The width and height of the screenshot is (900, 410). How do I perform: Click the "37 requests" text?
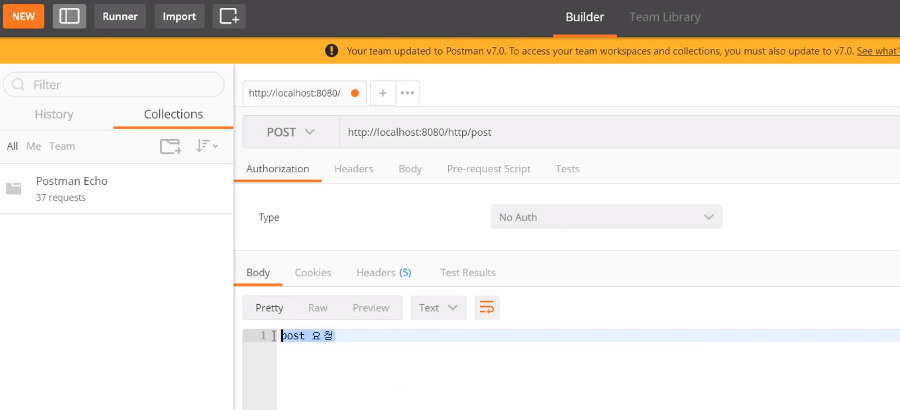pyautogui.click(x=60, y=198)
